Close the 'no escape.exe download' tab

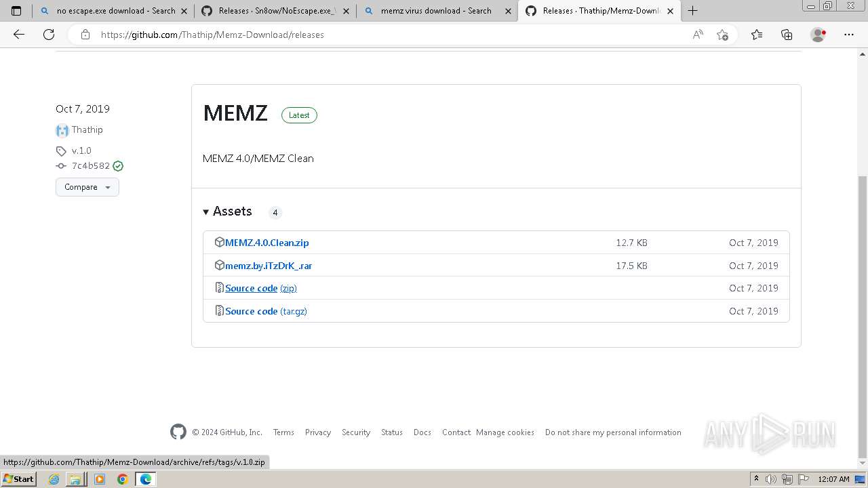(x=184, y=11)
